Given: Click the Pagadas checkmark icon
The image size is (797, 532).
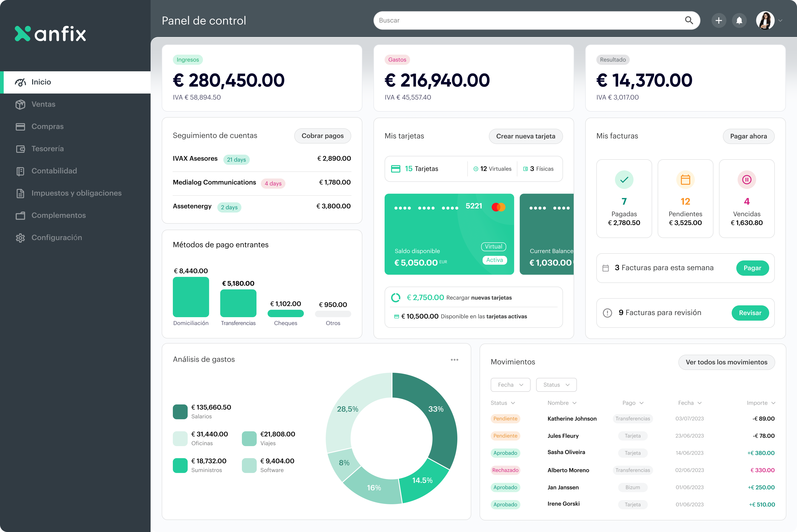Looking at the screenshot, I should point(624,179).
